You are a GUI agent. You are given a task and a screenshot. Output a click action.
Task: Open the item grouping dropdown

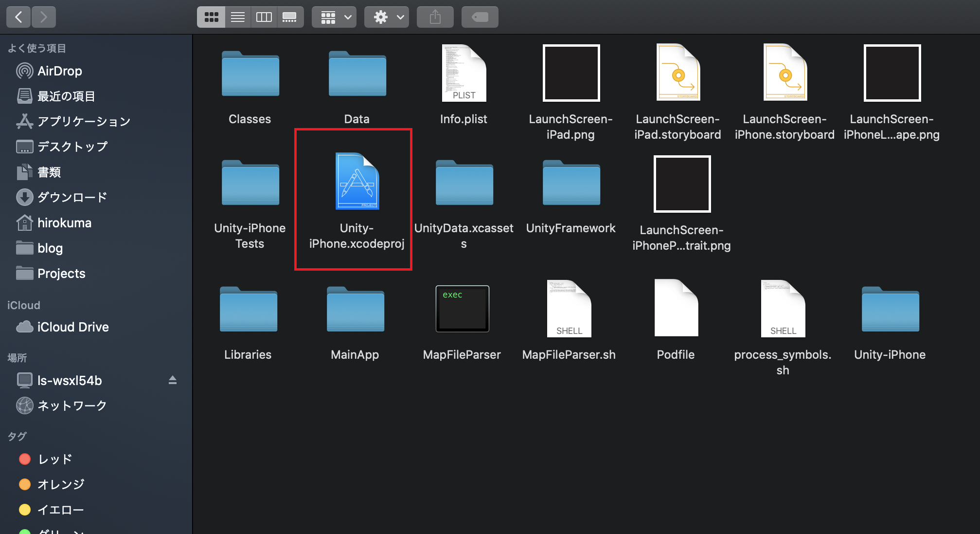[334, 17]
